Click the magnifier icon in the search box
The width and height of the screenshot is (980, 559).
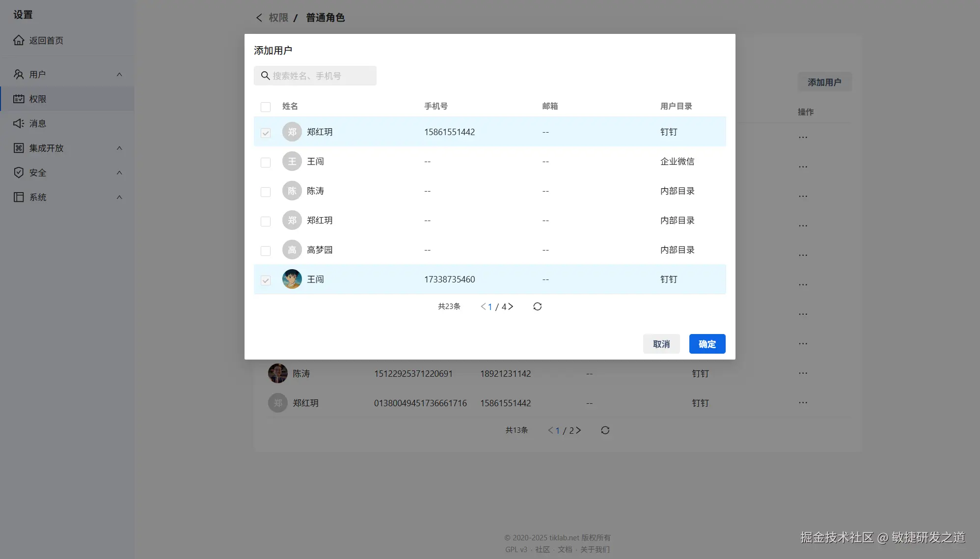click(265, 76)
